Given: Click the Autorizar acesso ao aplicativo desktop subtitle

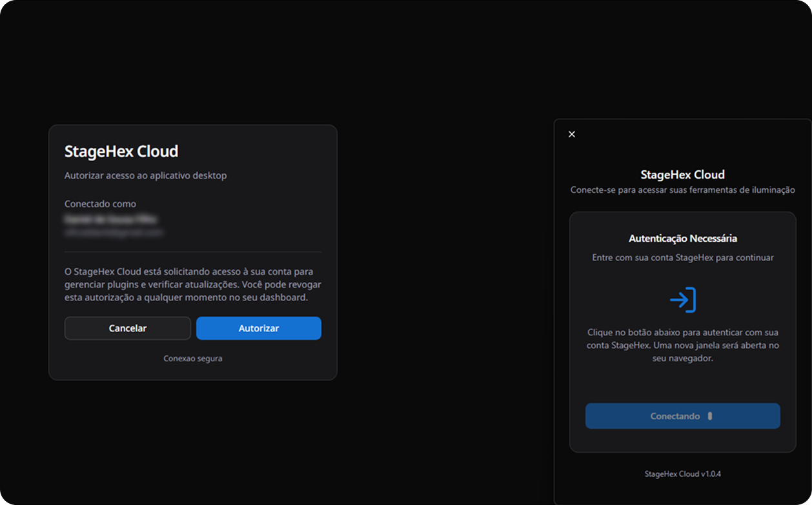Looking at the screenshot, I should pyautogui.click(x=145, y=175).
